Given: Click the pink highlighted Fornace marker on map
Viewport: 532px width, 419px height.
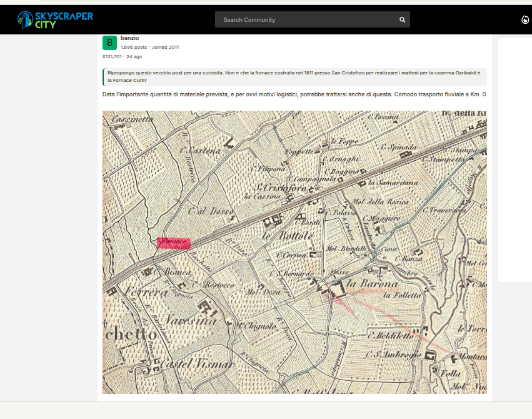Looking at the screenshot, I should (x=174, y=243).
